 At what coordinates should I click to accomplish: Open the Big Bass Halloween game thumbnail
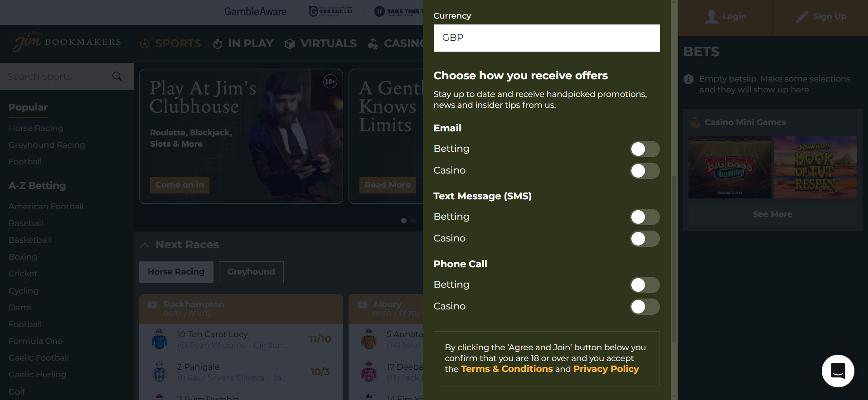tap(730, 167)
